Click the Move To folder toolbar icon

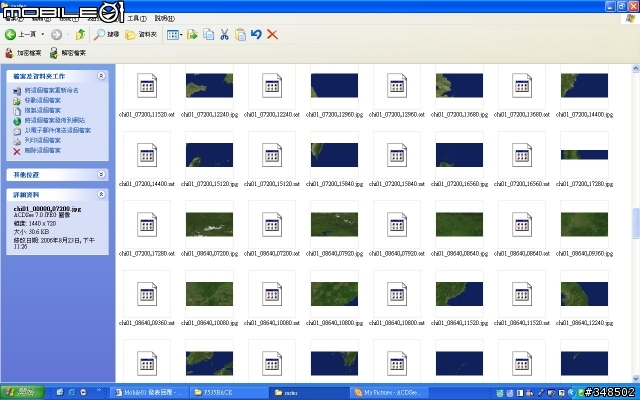click(192, 35)
